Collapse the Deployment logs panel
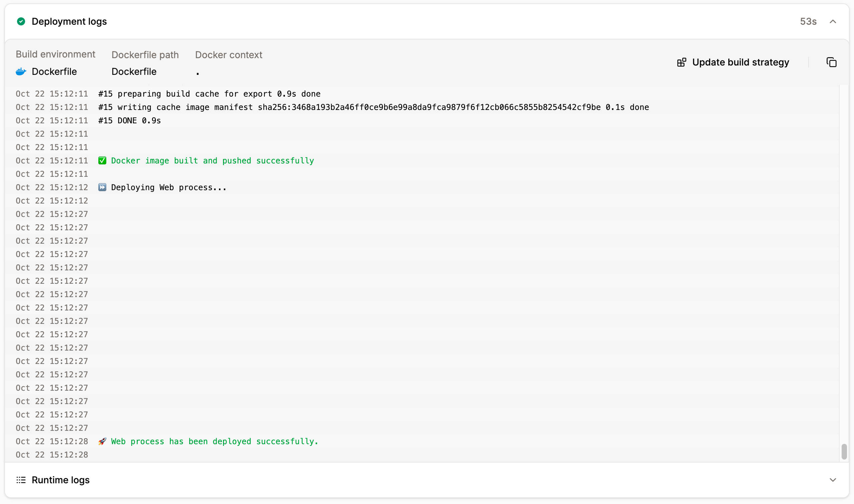 [x=833, y=21]
